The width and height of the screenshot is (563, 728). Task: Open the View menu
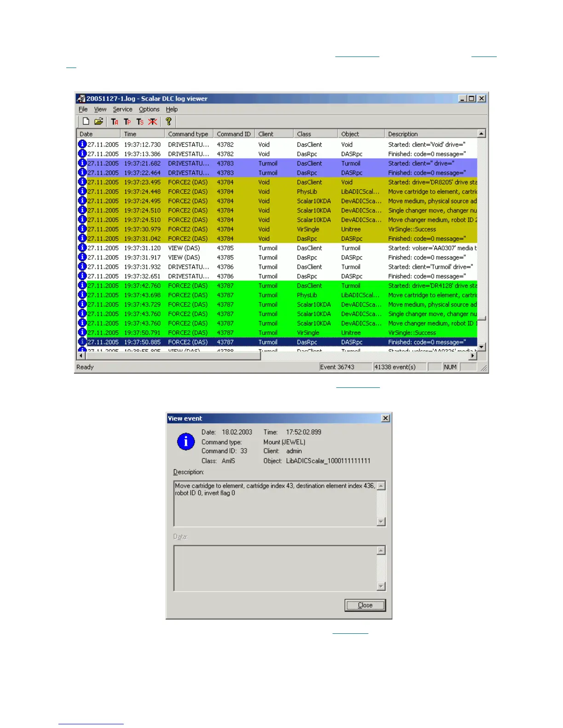pos(100,109)
